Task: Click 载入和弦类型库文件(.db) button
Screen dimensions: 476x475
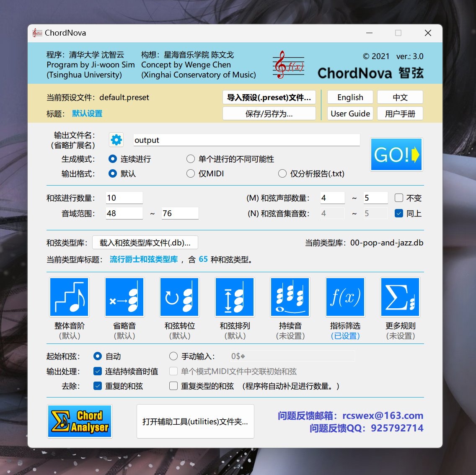Action: 145,243
